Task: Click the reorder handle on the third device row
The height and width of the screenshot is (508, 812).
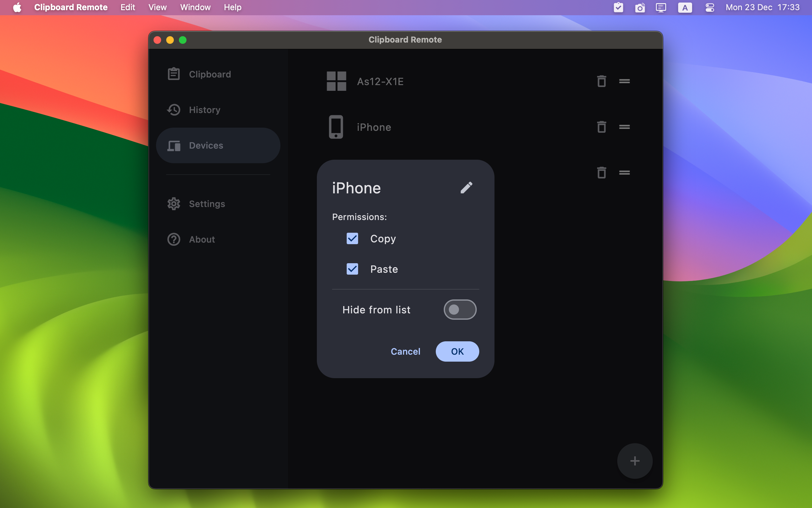Action: point(624,173)
